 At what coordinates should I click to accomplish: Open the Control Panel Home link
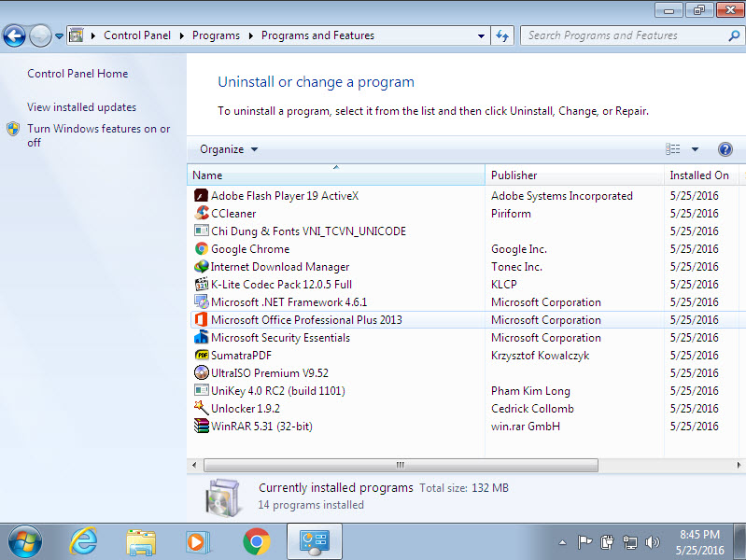[x=77, y=74]
